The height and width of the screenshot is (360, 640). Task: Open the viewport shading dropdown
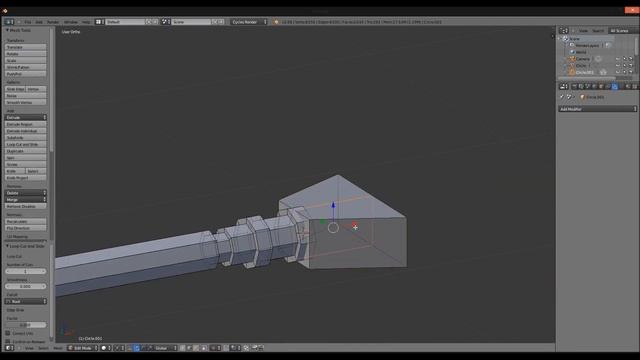(106, 348)
